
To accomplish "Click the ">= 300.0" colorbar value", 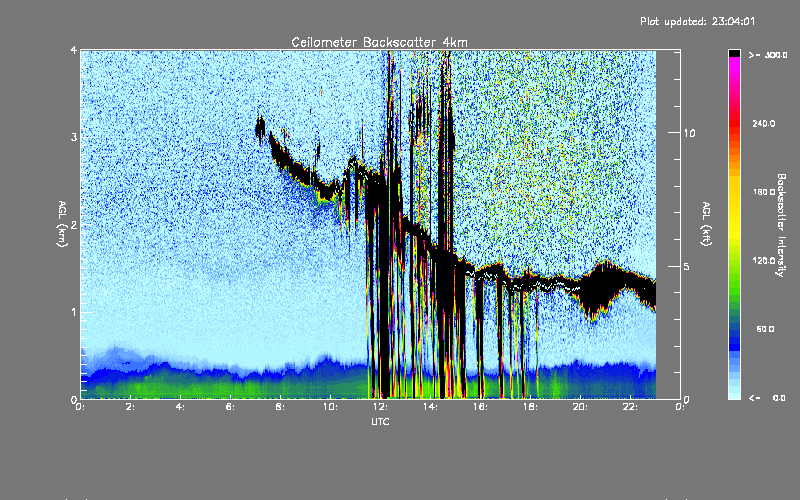I will tap(768, 55).
